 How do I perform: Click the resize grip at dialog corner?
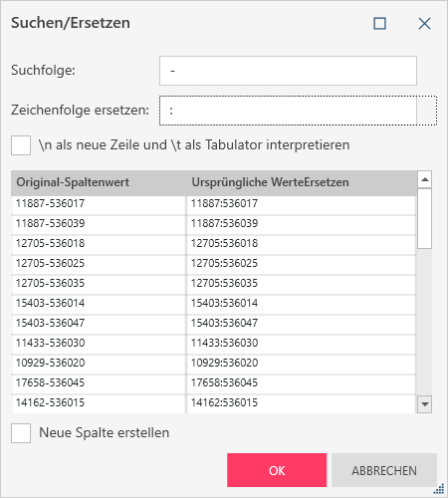click(439, 489)
